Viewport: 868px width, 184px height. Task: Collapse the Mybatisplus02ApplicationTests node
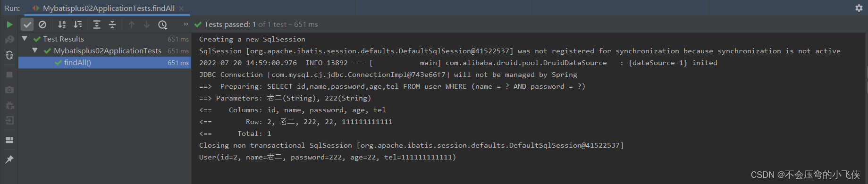coord(35,50)
